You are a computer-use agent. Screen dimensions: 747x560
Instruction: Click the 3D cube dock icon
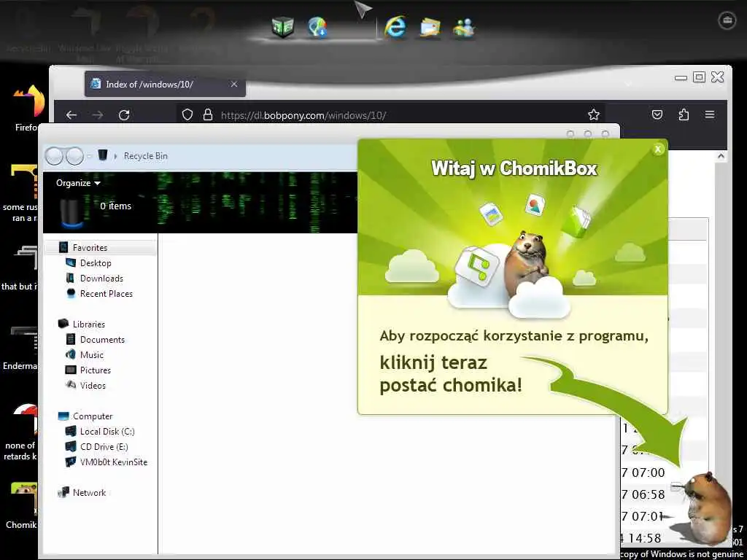pos(283,27)
